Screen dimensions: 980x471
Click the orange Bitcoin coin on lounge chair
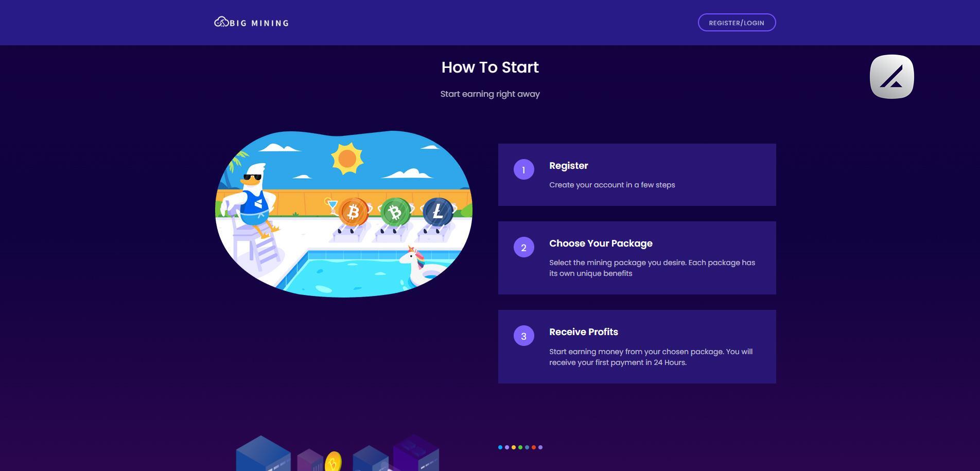click(x=353, y=212)
